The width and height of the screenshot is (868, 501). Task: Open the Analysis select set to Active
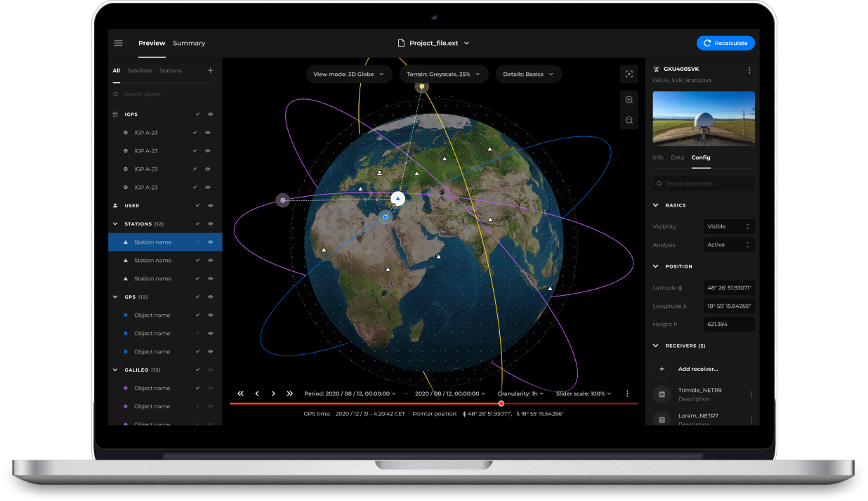(x=730, y=245)
